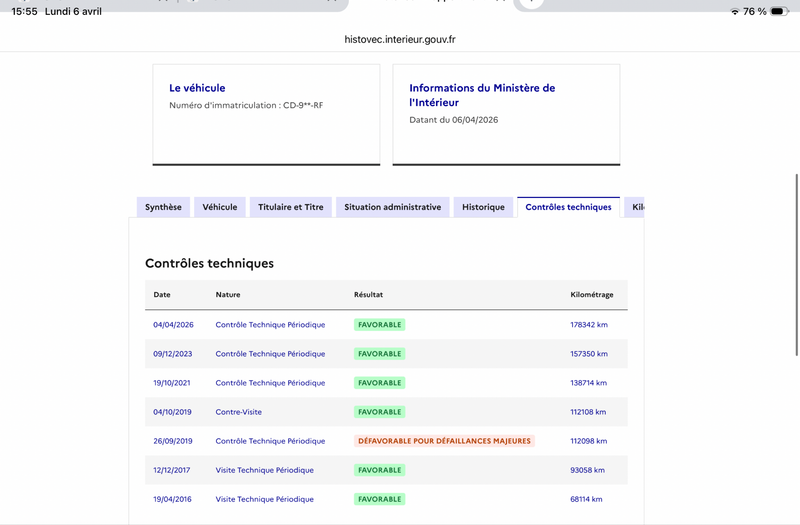This screenshot has width=800, height=525.
Task: Click the 04/04/2026 inspection date
Action: [174, 325]
